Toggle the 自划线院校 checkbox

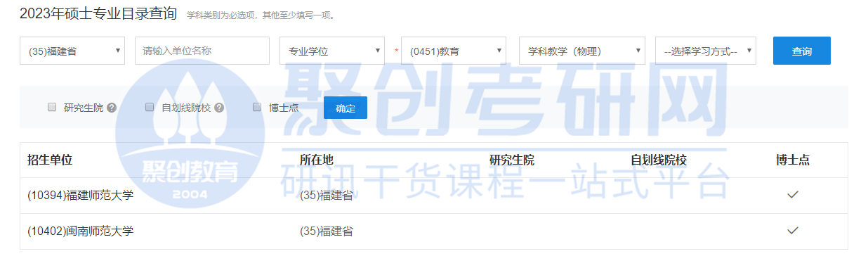[x=150, y=107]
